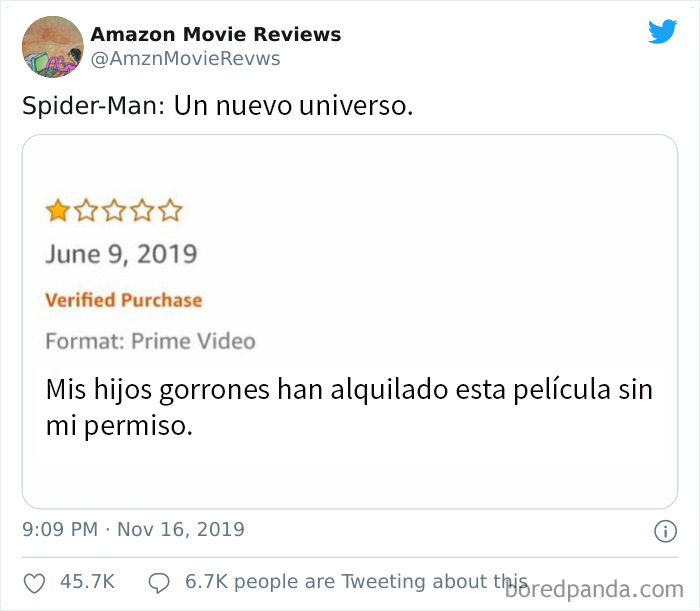Click the 45.7K likes count
Screen dimensions: 700x611
click(x=88, y=582)
